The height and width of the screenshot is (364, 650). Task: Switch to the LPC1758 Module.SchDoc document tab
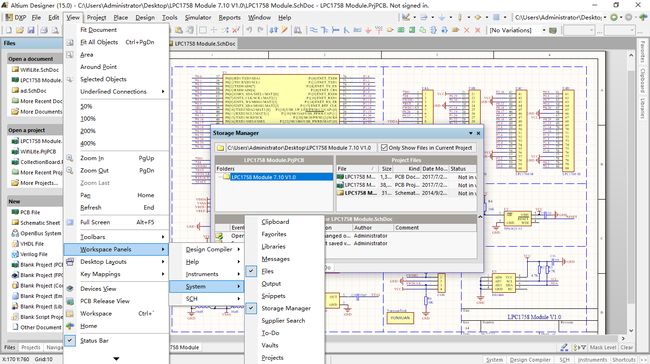pyautogui.click(x=204, y=44)
